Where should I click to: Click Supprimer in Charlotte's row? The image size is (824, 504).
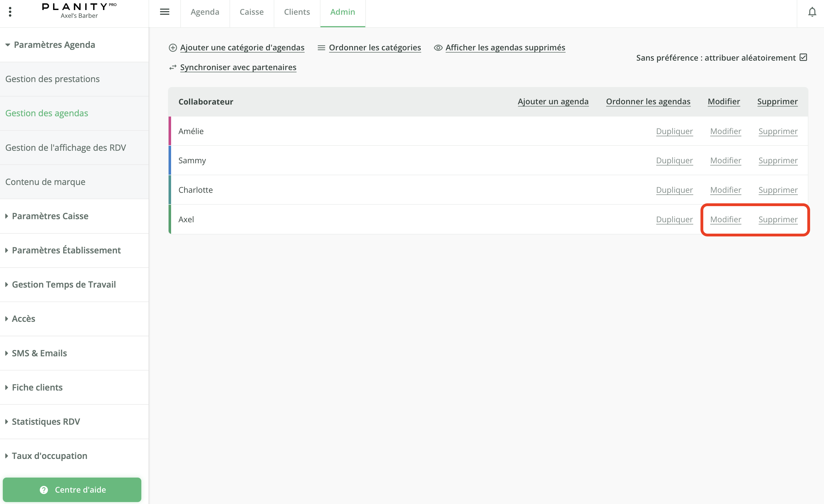pos(778,190)
